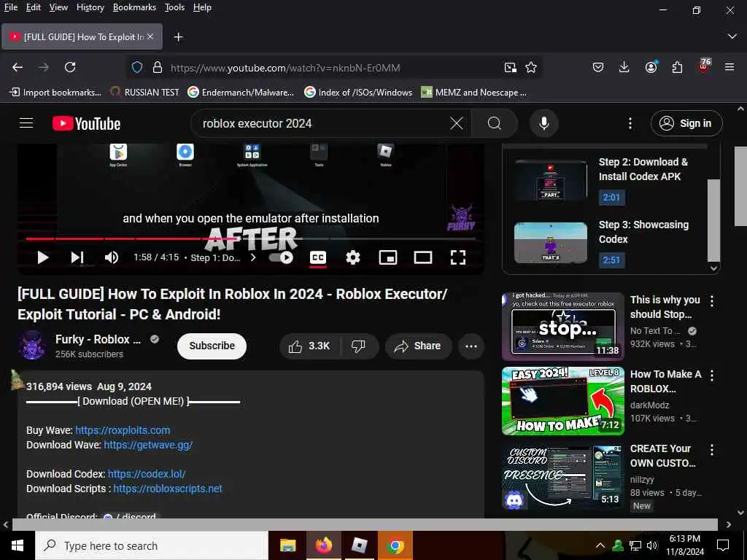Open uBlock extension icon showing 76
This screenshot has width=747, height=560.
pyautogui.click(x=704, y=66)
